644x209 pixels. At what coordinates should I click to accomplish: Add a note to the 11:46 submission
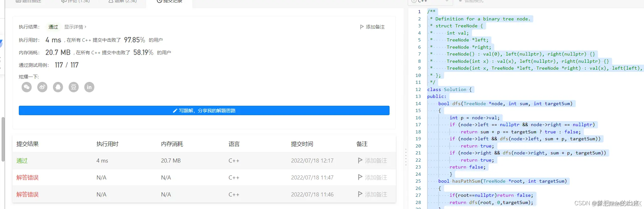[372, 195]
